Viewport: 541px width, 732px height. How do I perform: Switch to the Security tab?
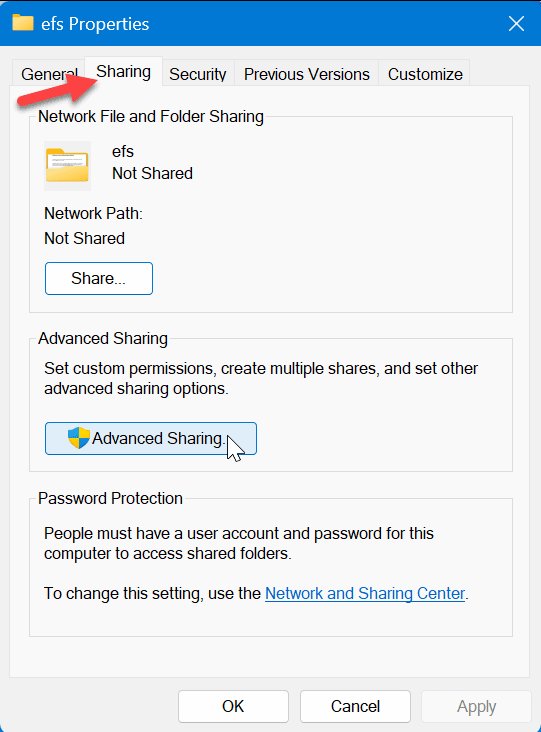click(x=197, y=74)
